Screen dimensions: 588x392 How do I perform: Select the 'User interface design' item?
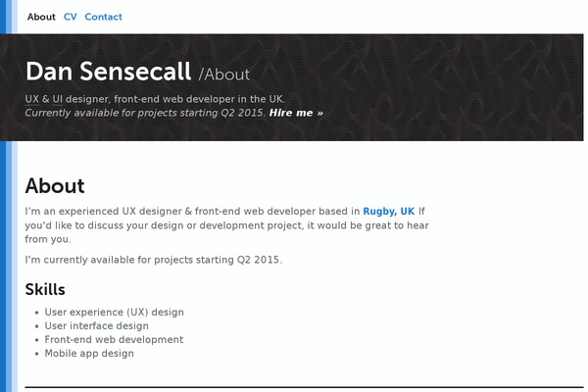tap(96, 326)
